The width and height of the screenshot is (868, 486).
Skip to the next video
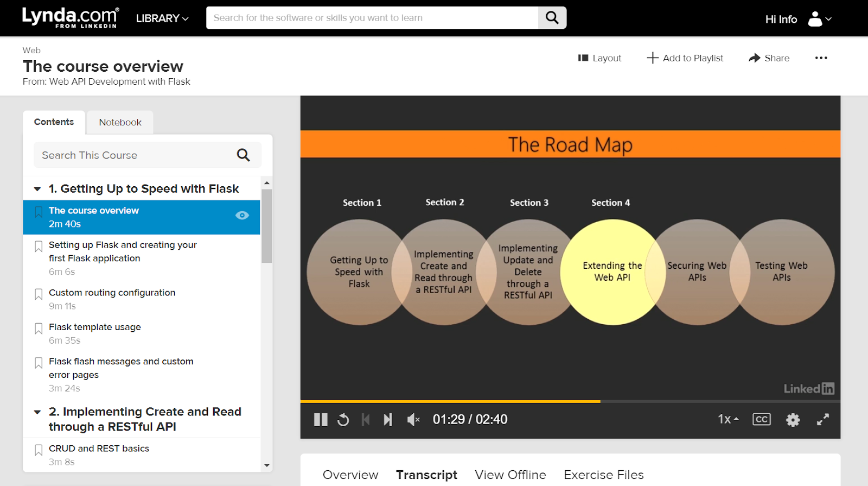point(388,420)
